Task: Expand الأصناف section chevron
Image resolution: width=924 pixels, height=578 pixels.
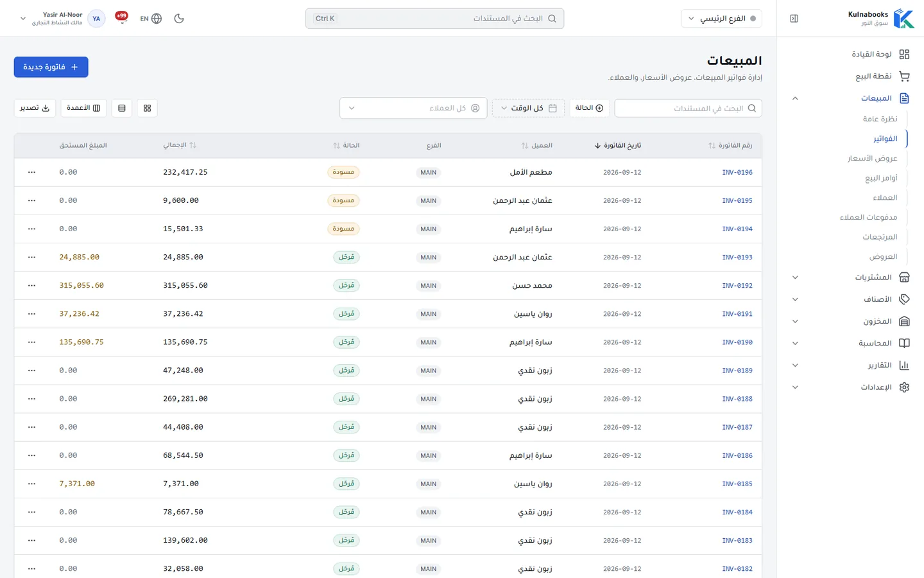Action: (x=795, y=299)
